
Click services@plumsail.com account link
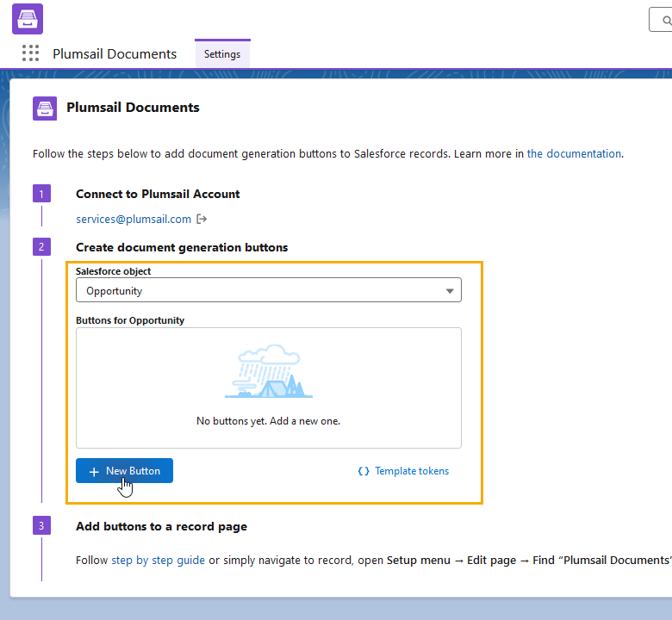pos(134,219)
